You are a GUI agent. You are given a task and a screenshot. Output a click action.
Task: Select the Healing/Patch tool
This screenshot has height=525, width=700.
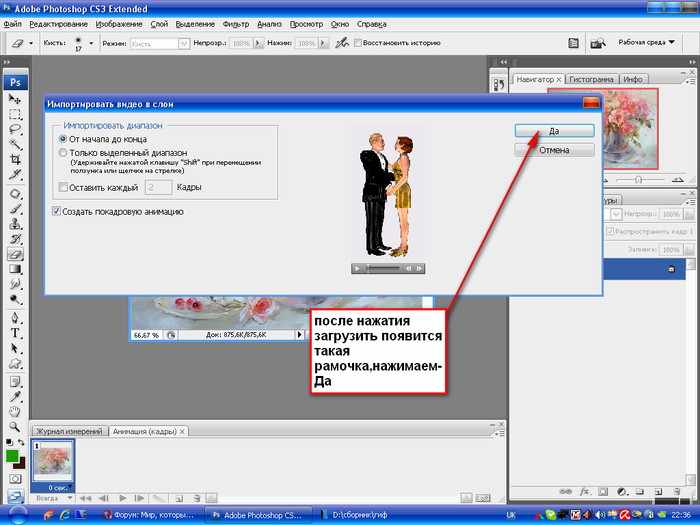point(15,194)
